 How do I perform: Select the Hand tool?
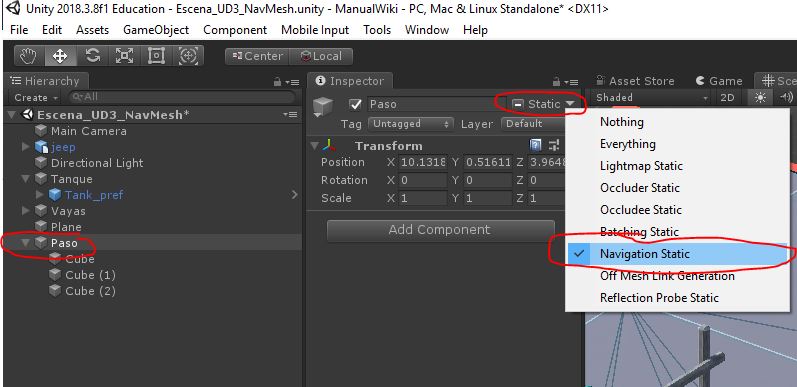tap(28, 56)
